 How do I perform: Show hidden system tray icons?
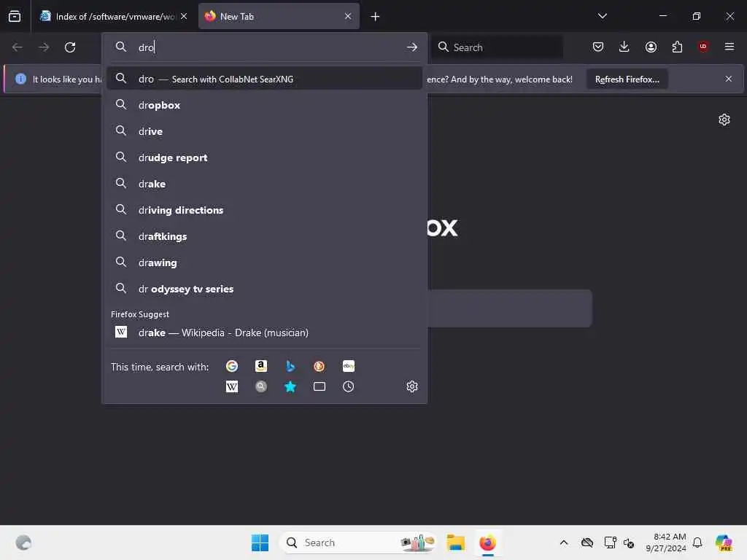[564, 542]
